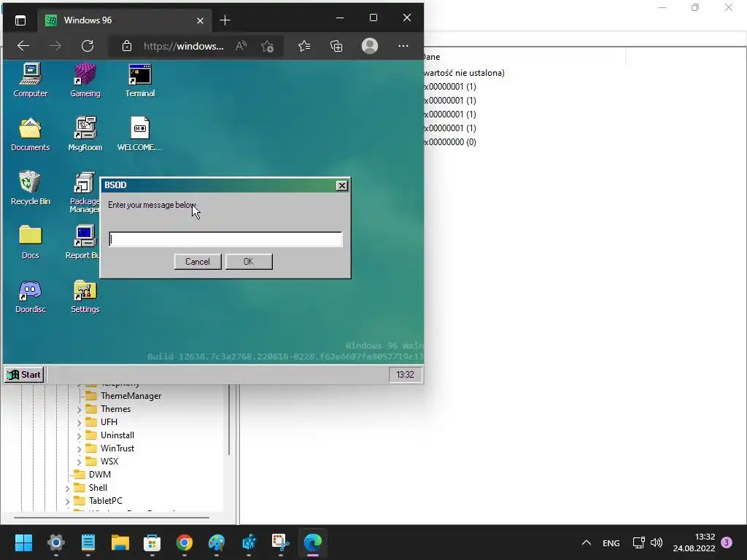The width and height of the screenshot is (747, 560).
Task: Confirm the BSOD dialog with OK
Action: pos(249,262)
